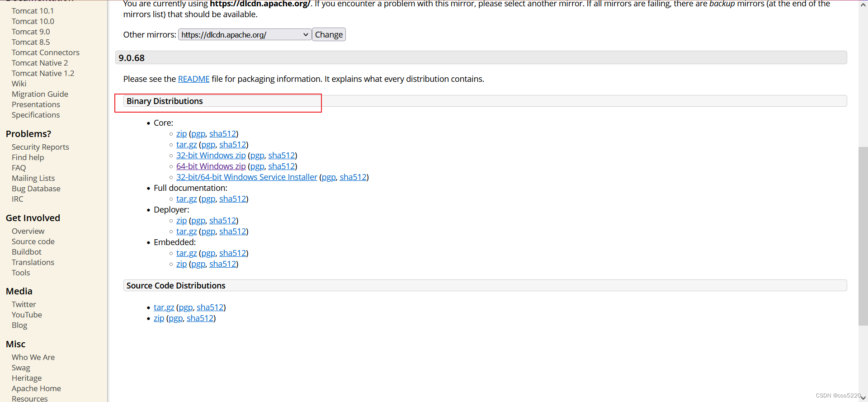Open Tomcat Native 1.2 page

point(43,73)
